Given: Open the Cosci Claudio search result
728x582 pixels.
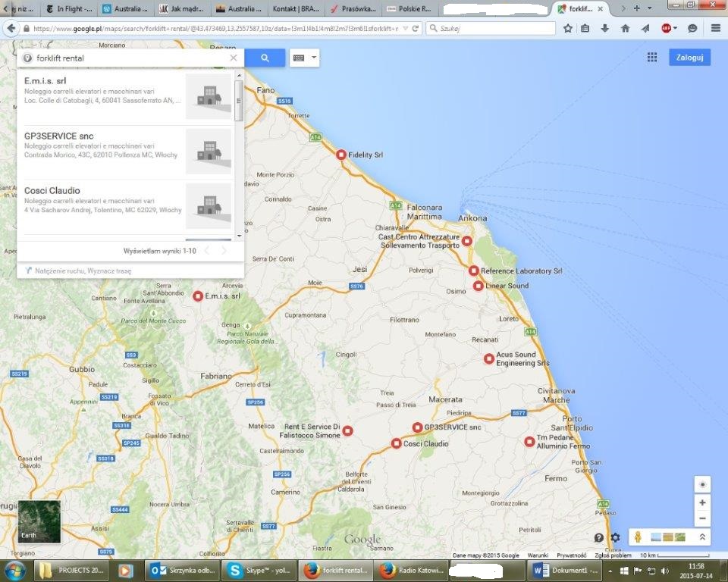Looking at the screenshot, I should (x=125, y=207).
